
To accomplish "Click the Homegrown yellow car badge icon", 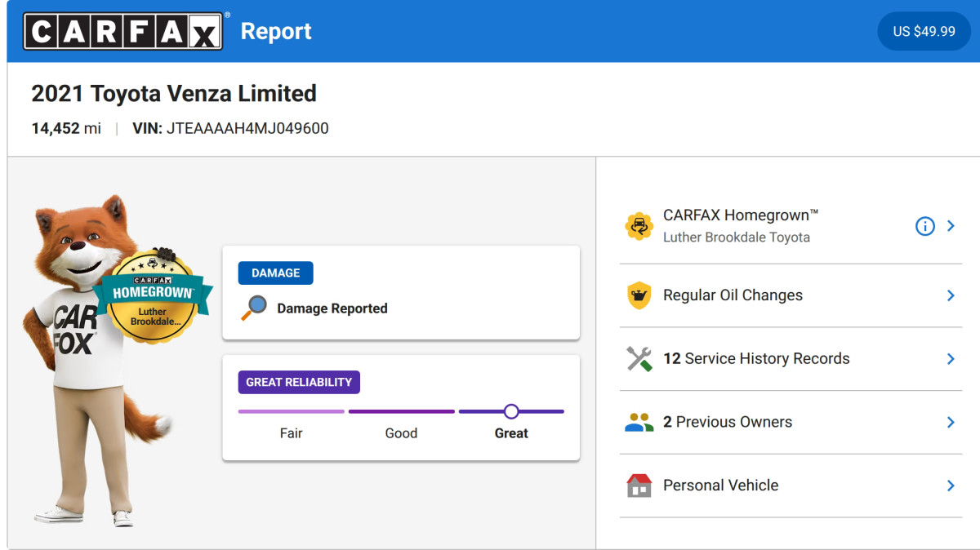I will point(639,226).
